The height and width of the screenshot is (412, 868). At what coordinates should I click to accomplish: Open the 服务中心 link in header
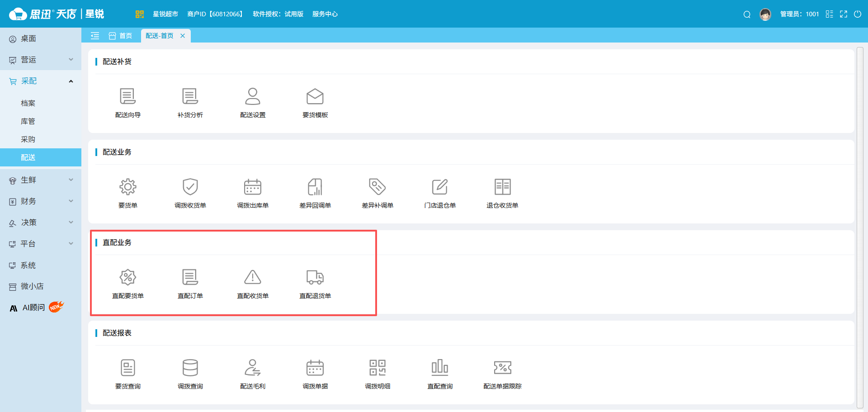point(325,14)
